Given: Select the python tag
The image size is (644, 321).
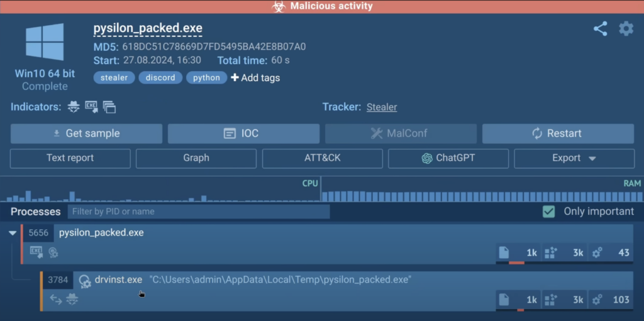Looking at the screenshot, I should pos(206,78).
